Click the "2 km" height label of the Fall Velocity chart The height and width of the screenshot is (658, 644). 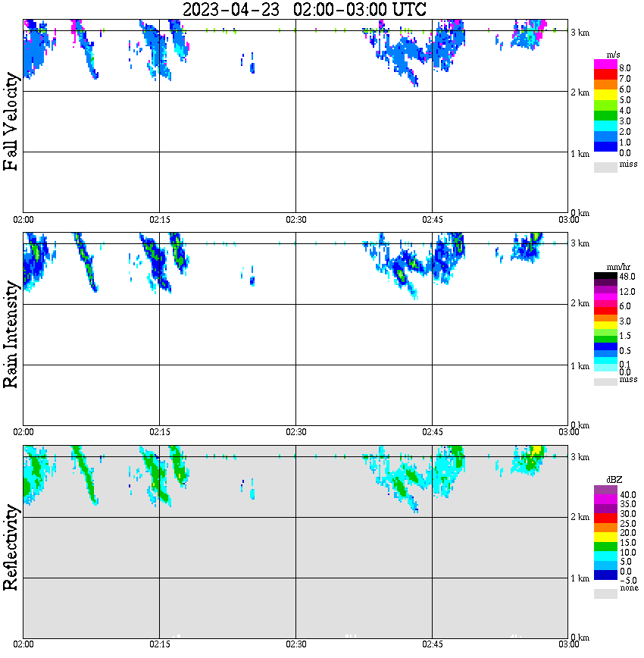[580, 92]
